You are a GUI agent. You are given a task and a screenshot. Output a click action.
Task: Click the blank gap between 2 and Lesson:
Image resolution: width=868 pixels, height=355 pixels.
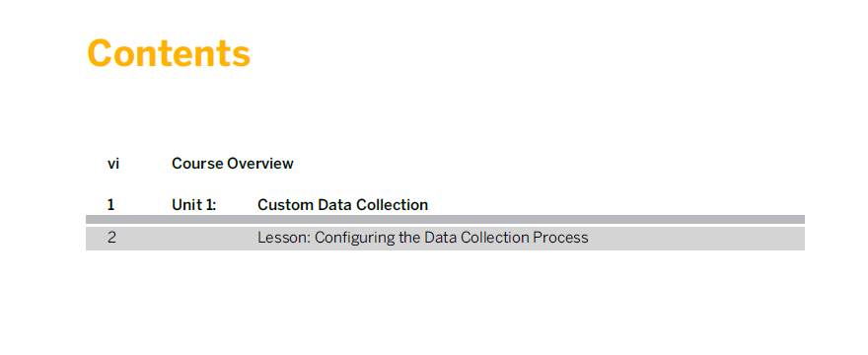click(187, 238)
